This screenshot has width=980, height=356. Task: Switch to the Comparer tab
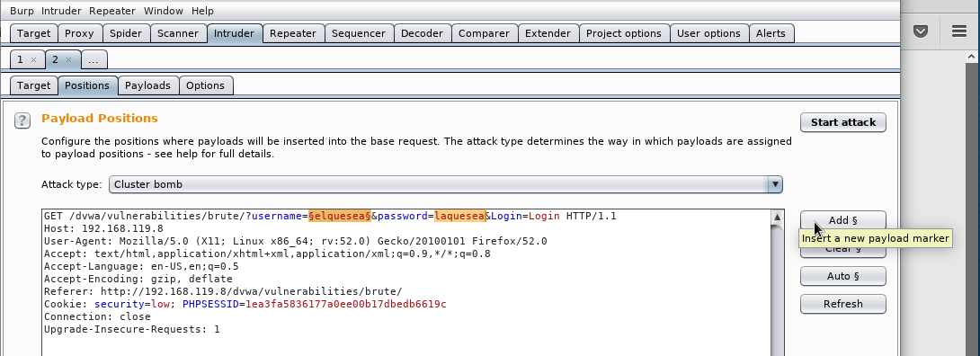(x=485, y=33)
